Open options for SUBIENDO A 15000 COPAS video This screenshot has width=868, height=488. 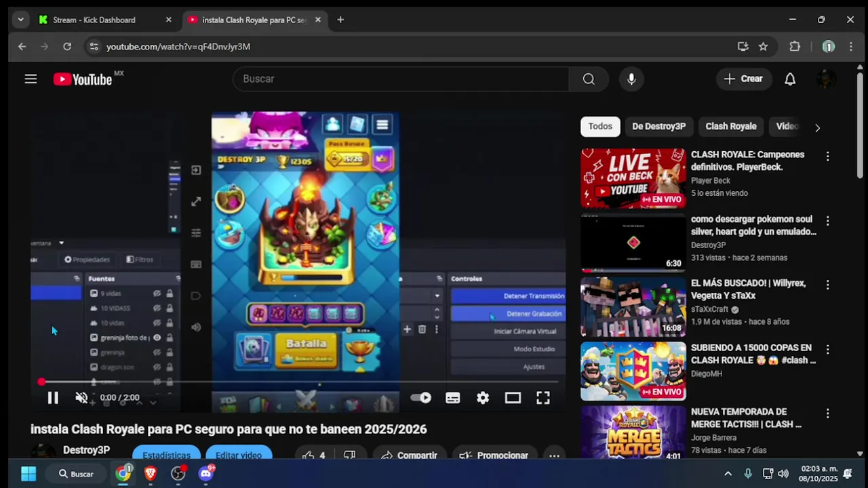827,350
